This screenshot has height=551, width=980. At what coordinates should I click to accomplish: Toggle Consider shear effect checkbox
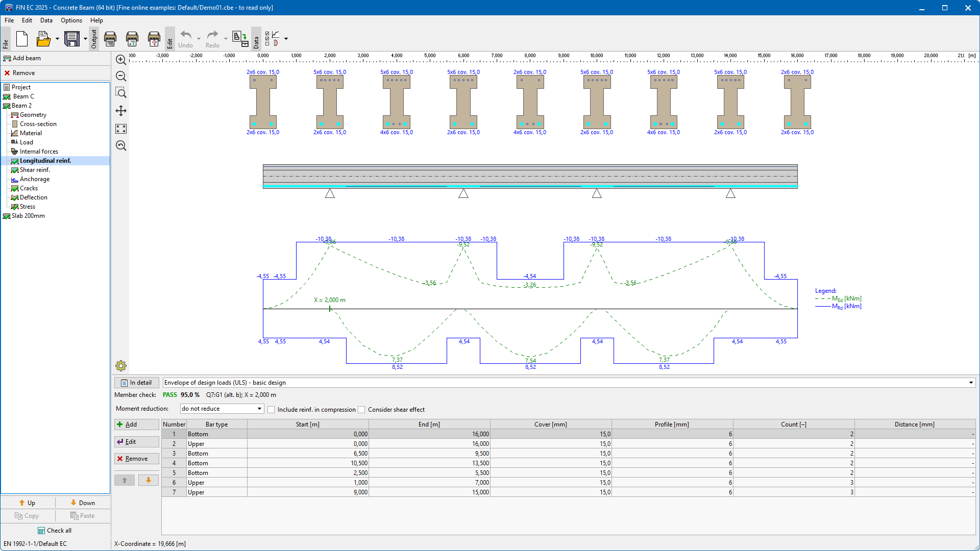pos(361,410)
